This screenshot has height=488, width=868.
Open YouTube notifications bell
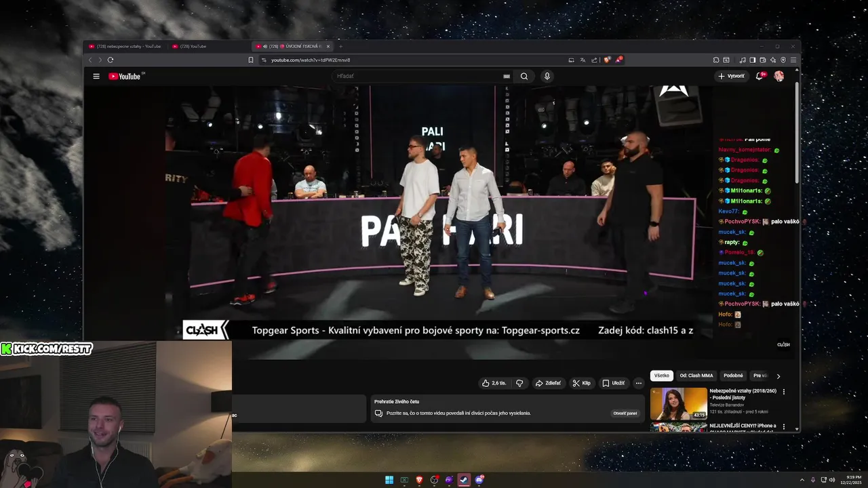(x=760, y=76)
